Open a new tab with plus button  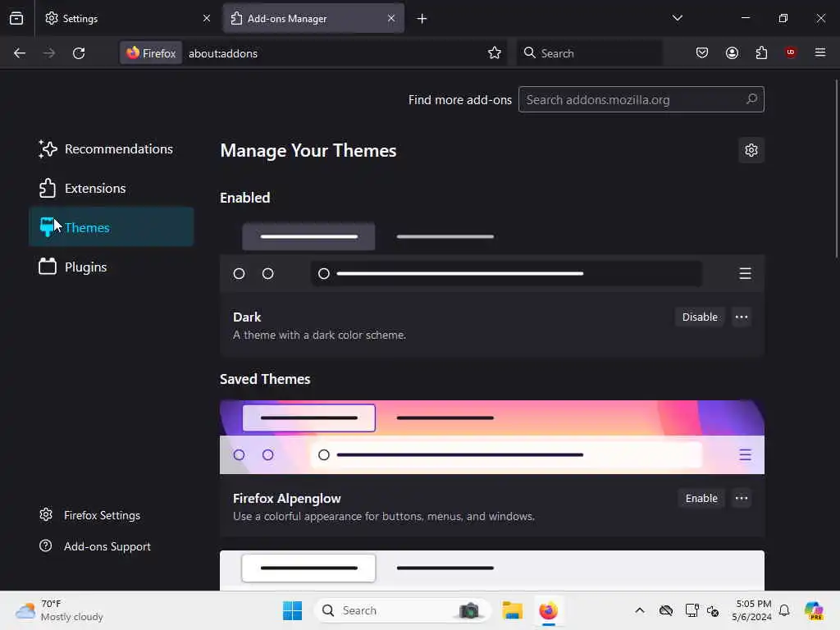coord(422,19)
